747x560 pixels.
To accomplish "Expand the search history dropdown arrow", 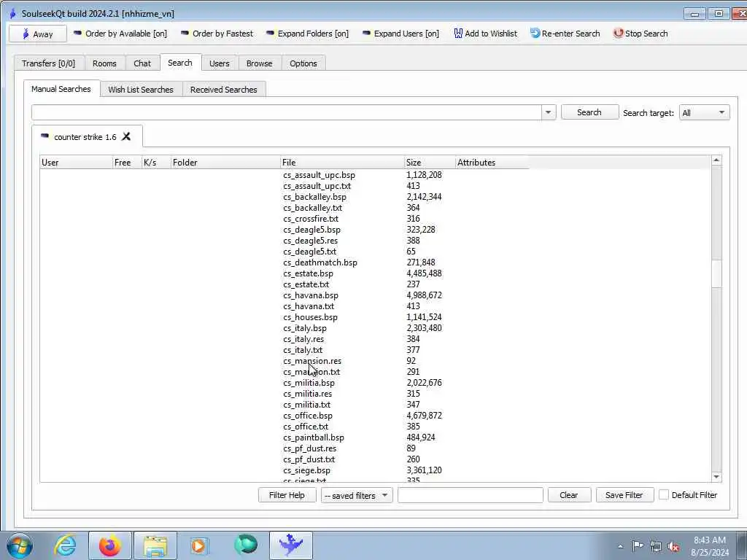I will (x=549, y=112).
